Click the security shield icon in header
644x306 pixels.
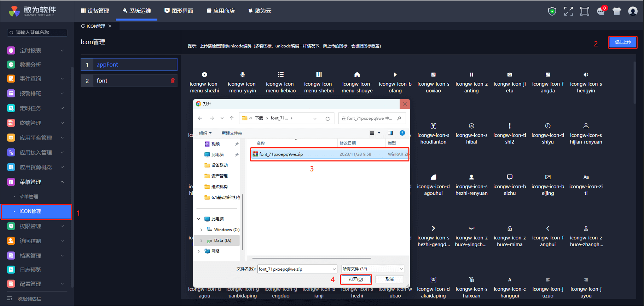552,11
